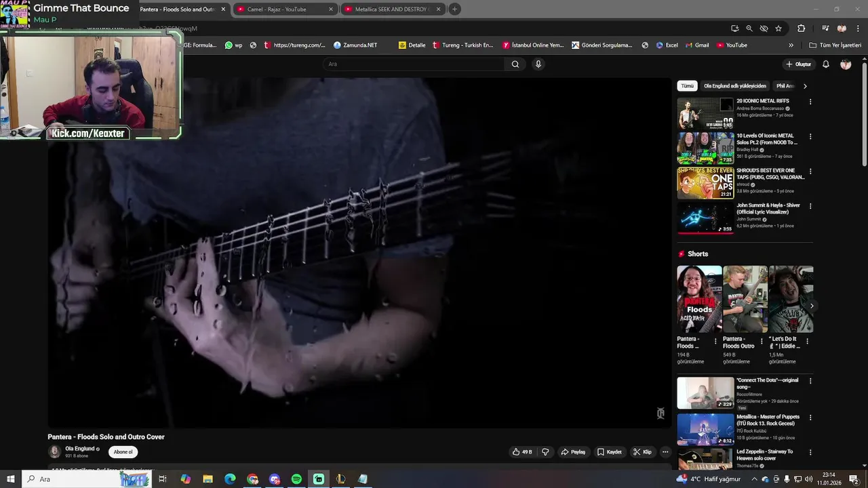Click the Oluştur create button

click(799, 64)
